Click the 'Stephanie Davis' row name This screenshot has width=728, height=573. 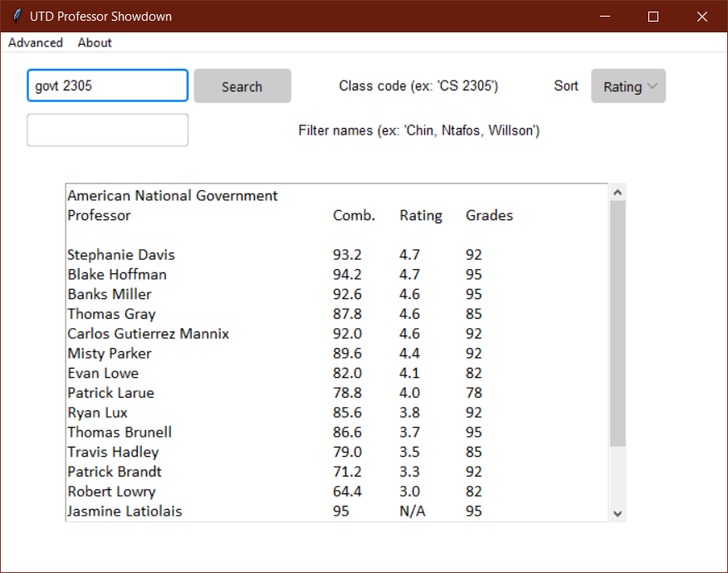pyautogui.click(x=121, y=255)
